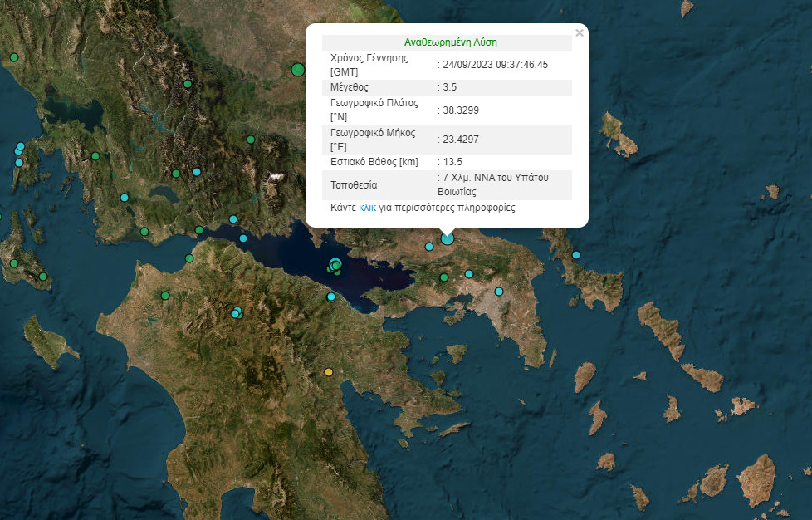Open the 'κλικ' link for more information
812x520 pixels.
[368, 208]
